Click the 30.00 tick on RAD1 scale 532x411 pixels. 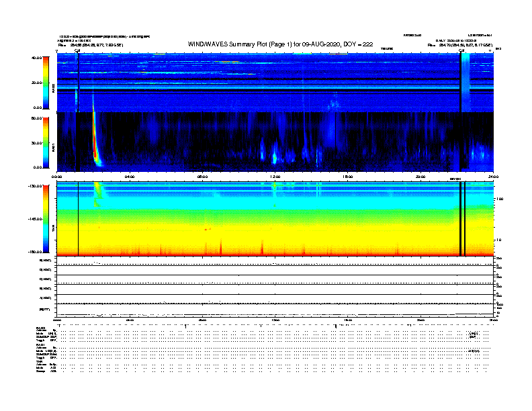pyautogui.click(x=37, y=143)
